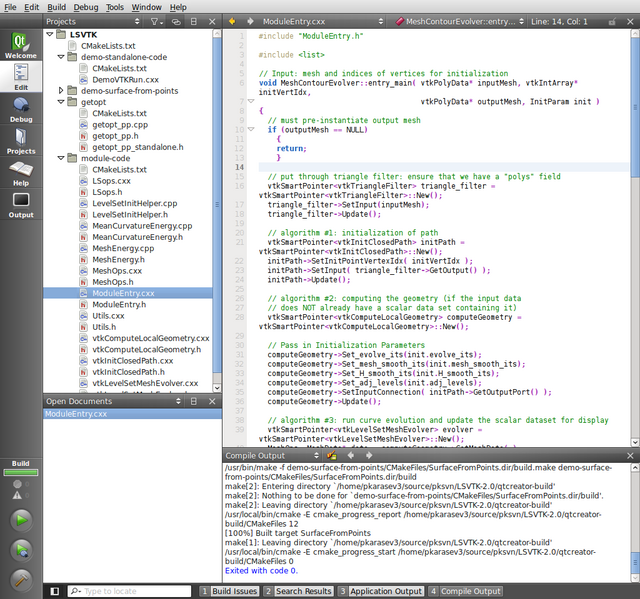The width and height of the screenshot is (640, 599).
Task: Open the Projects mode in sidebar
Action: pyautogui.click(x=20, y=141)
